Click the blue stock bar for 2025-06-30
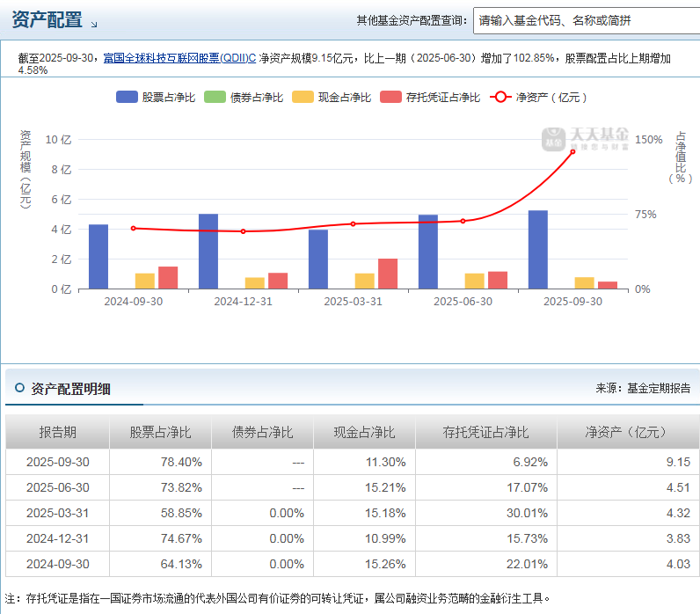Image resolution: width=700 pixels, height=614 pixels. [x=427, y=252]
